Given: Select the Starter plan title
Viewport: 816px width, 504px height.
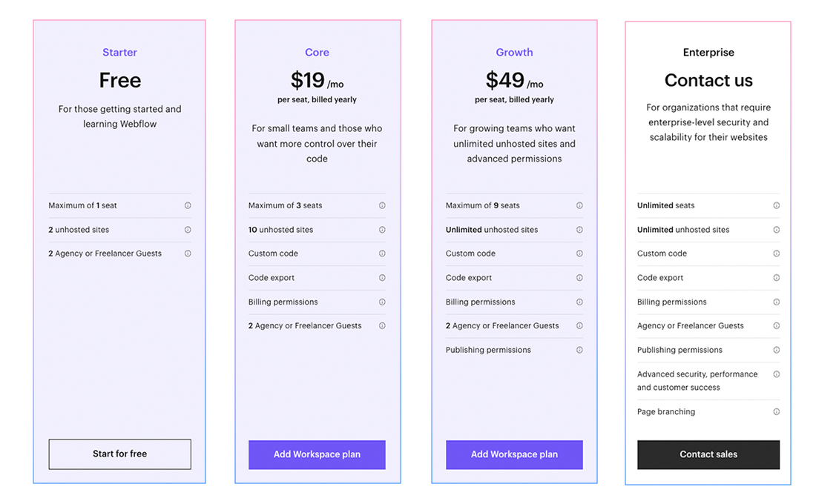Looking at the screenshot, I should tap(119, 53).
